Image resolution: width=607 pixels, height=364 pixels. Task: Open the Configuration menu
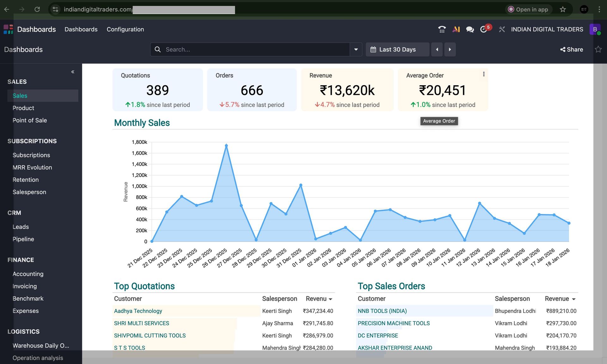pos(125,29)
